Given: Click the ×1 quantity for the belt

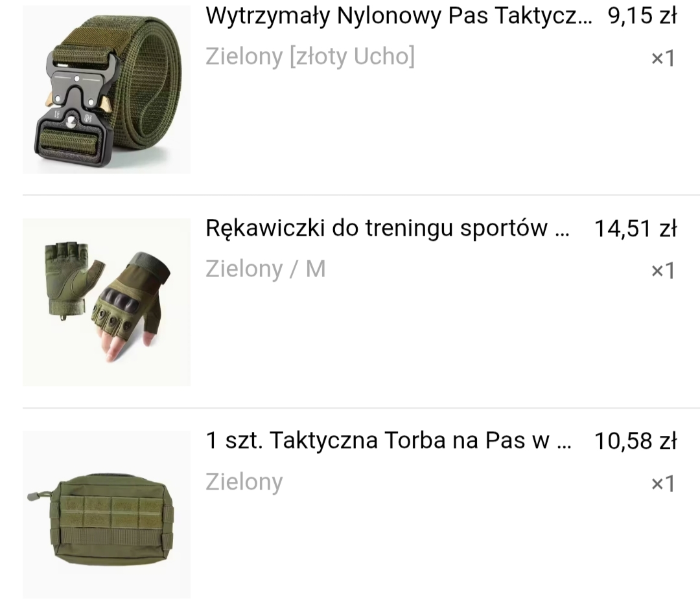Looking at the screenshot, I should click(x=663, y=58).
